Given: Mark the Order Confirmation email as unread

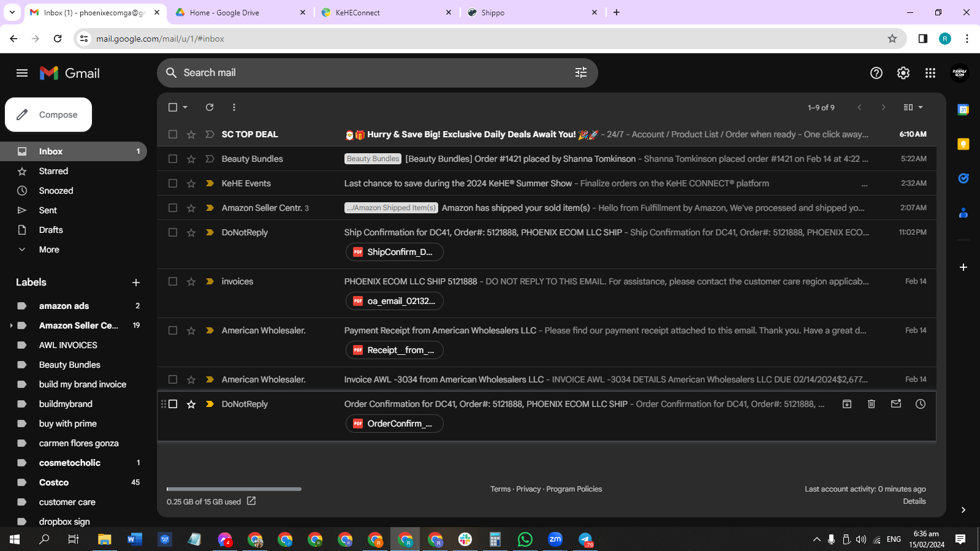Looking at the screenshot, I should coord(896,404).
